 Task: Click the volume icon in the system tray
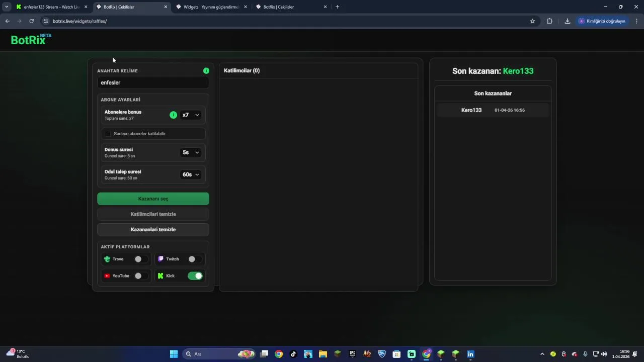(604, 354)
